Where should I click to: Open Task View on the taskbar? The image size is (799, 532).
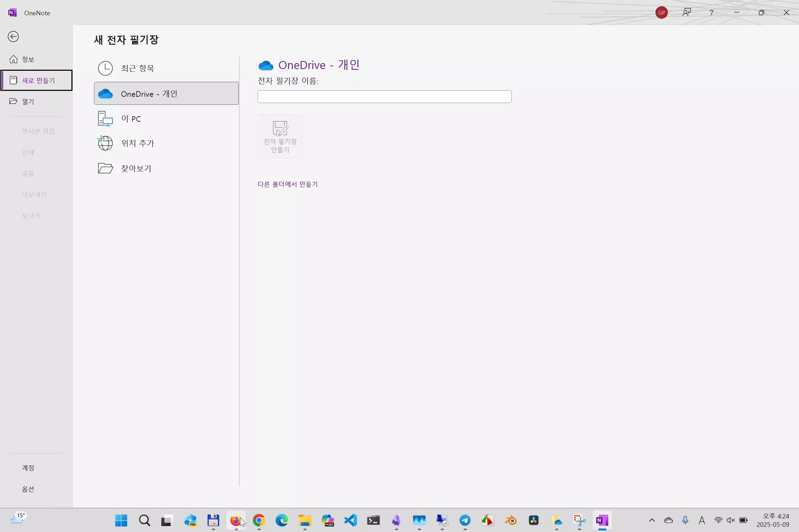tap(167, 521)
